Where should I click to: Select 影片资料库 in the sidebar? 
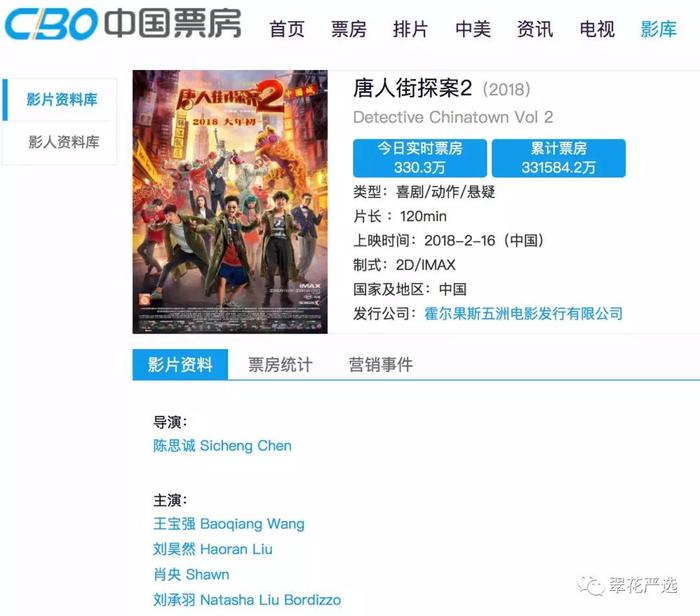click(60, 100)
